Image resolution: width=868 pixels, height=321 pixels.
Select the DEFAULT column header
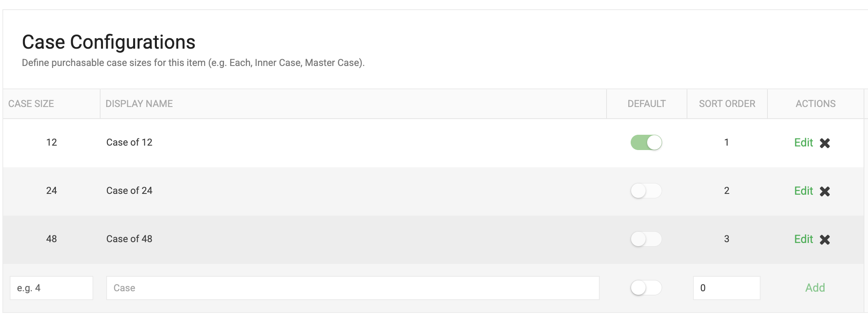coord(646,103)
